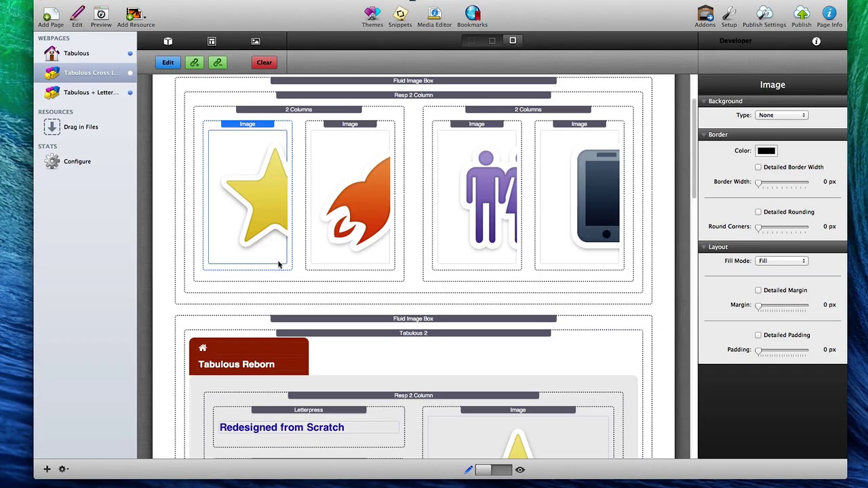Select the solid outline view mode button

click(x=513, y=41)
